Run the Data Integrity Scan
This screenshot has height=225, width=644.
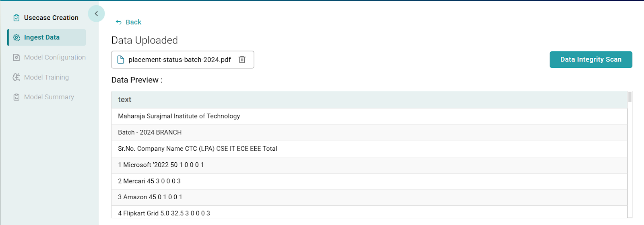(590, 59)
